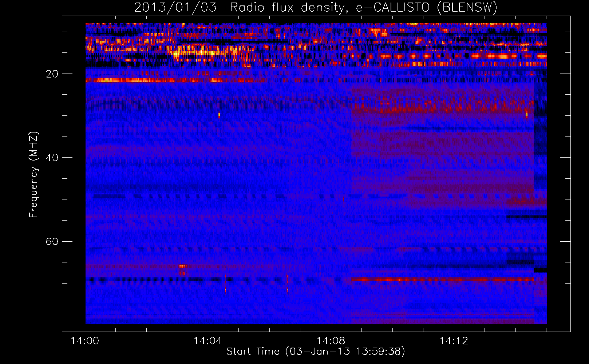589x364 pixels.
Task: Click the 40 MHz frequency tick label
Action: coord(52,158)
